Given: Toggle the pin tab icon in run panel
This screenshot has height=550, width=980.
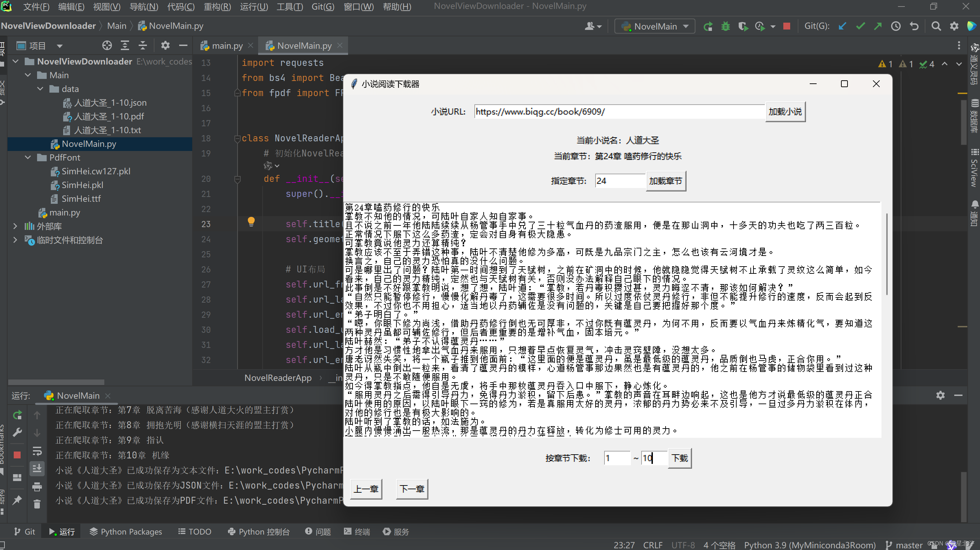Looking at the screenshot, I should point(17,500).
